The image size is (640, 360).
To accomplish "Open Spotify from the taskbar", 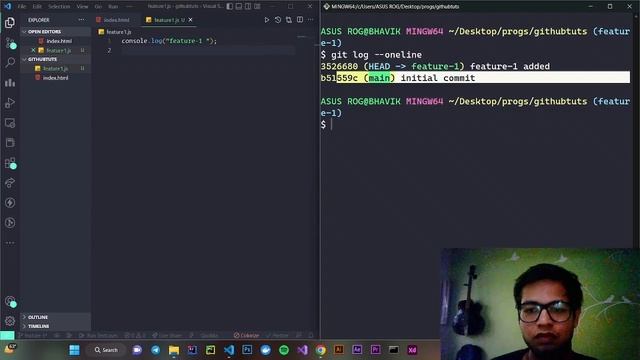I will 284,350.
